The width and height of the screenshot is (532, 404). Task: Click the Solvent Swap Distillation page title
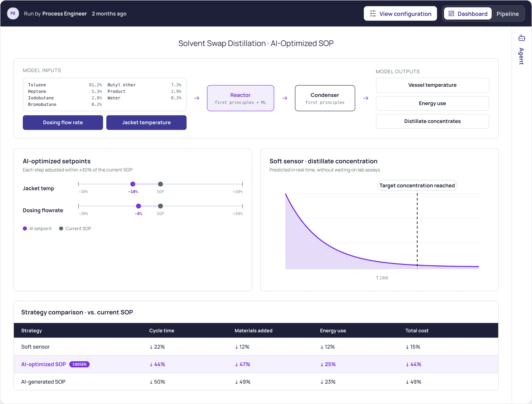tap(256, 43)
